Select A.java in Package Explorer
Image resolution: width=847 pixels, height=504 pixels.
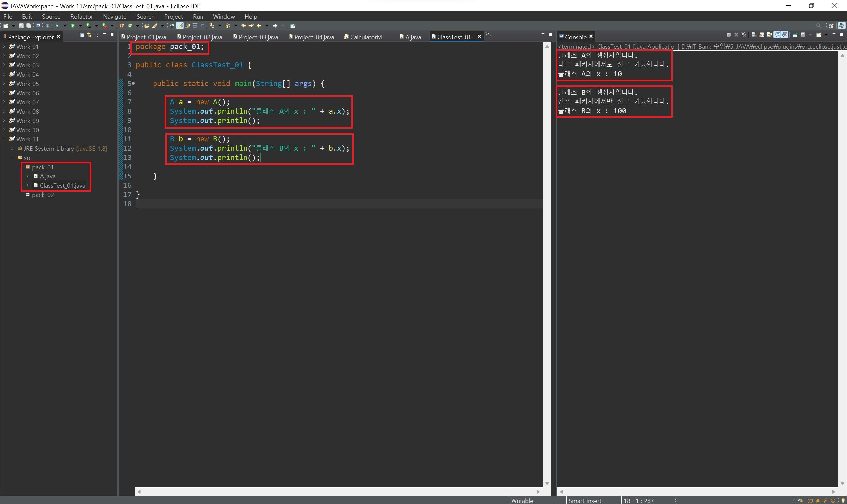48,176
